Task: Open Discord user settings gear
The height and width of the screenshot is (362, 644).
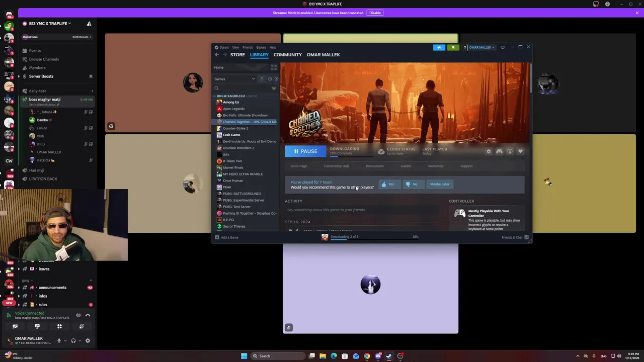Action: (88, 340)
